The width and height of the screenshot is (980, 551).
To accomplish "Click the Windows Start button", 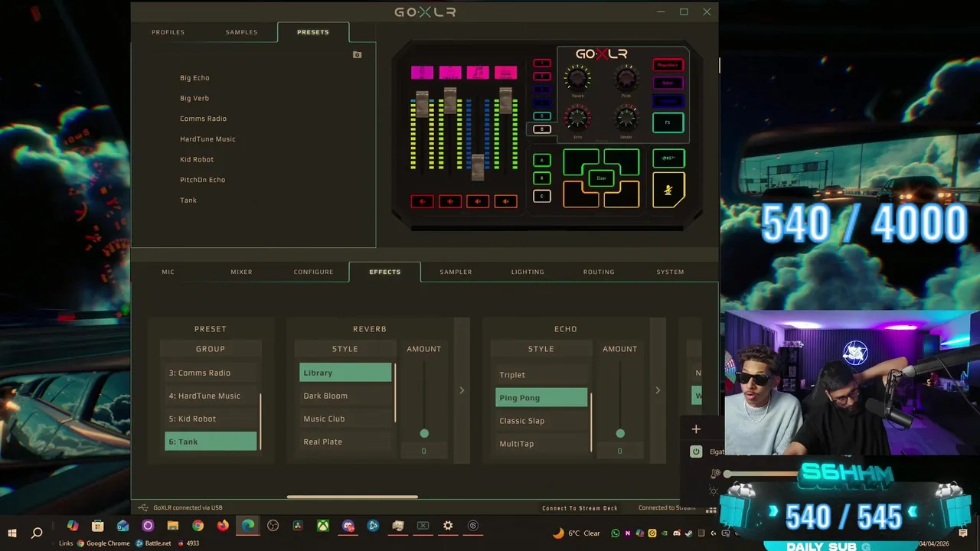I will (12, 533).
